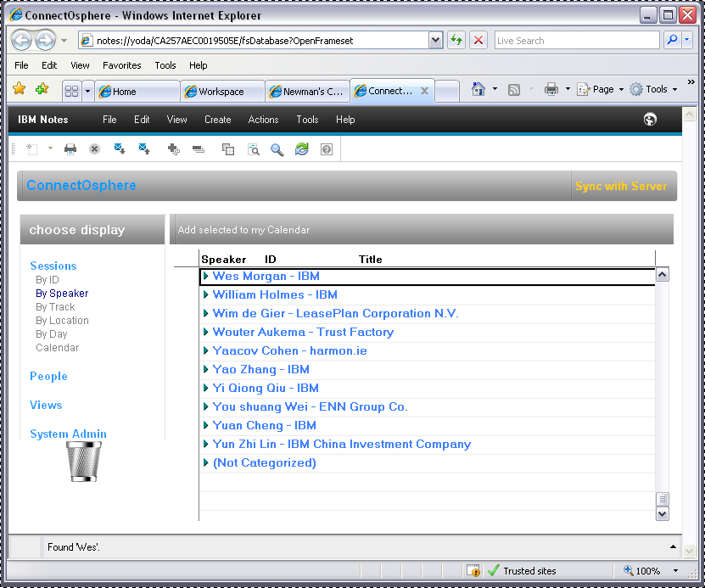Click the help question mark toolbar icon

tap(326, 149)
